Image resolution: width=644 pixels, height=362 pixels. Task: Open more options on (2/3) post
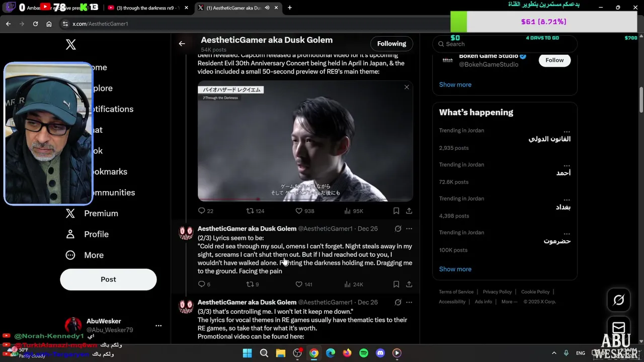pyautogui.click(x=409, y=229)
